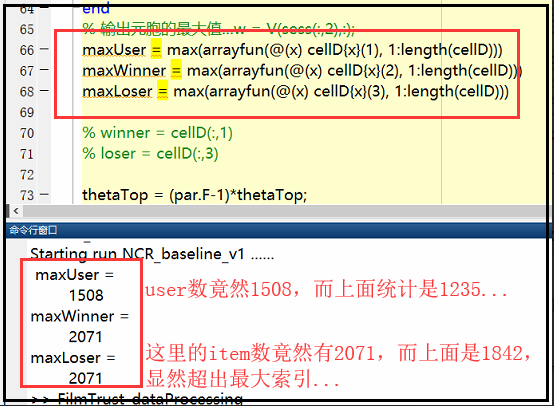Click the scroll-left arrow of the editor scrollbar

pos(16,211)
